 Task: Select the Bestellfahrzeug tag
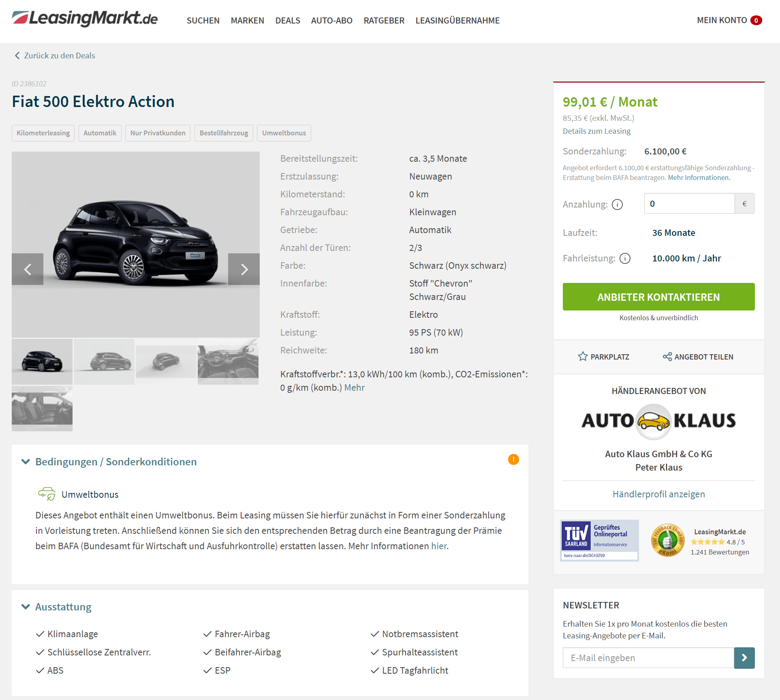coord(224,133)
